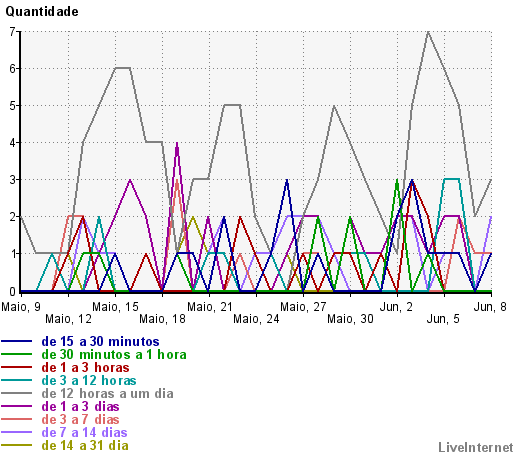This screenshot has width=520, height=457.
Task: Click the 'Maio, 18' date label
Action: pos(162,319)
